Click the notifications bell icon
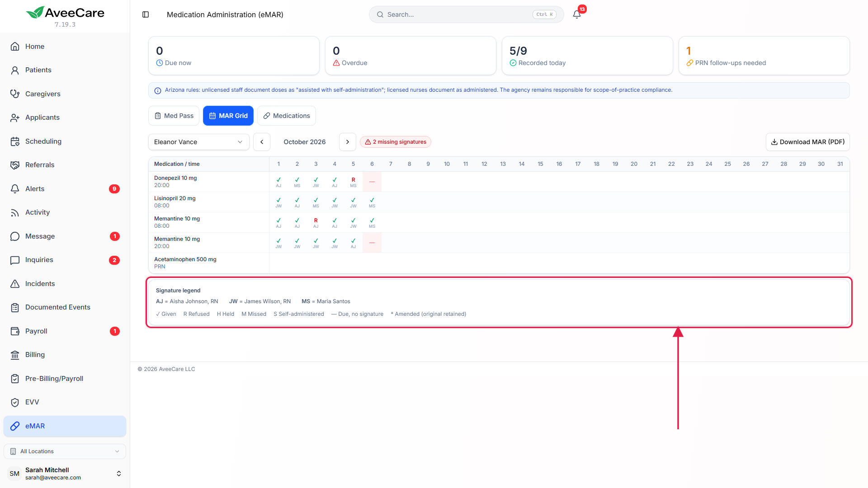 (577, 14)
